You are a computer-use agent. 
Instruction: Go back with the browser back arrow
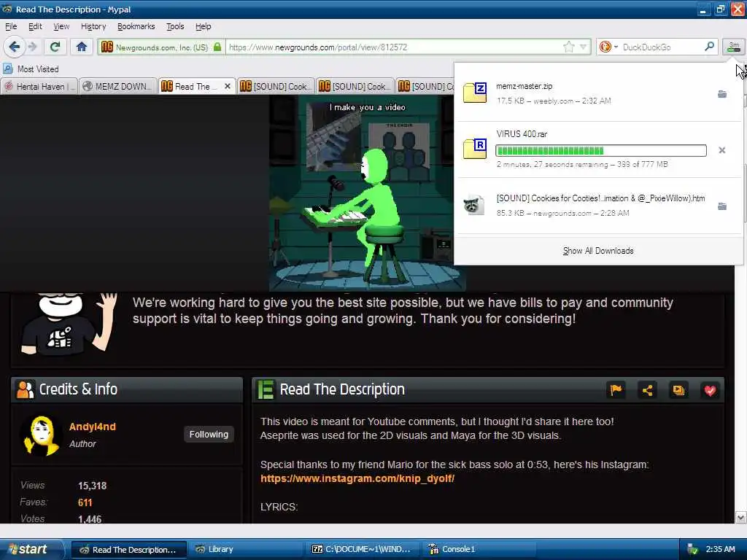(x=15, y=47)
